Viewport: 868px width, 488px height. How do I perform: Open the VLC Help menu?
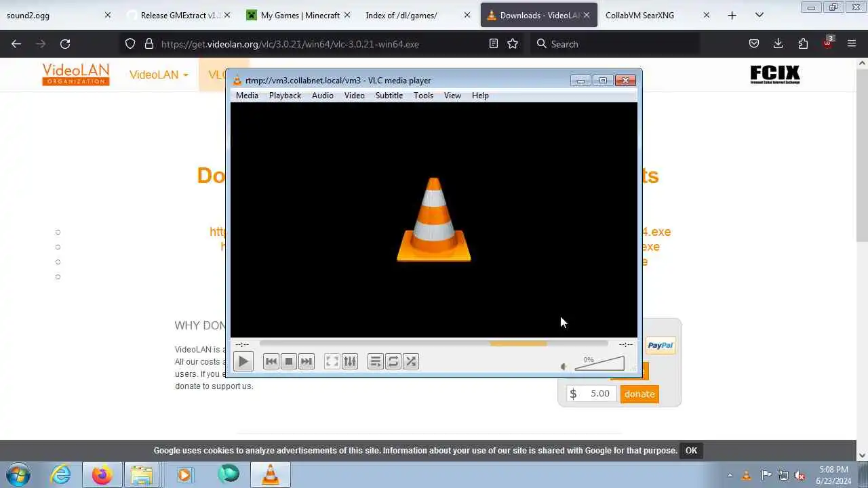(x=480, y=96)
